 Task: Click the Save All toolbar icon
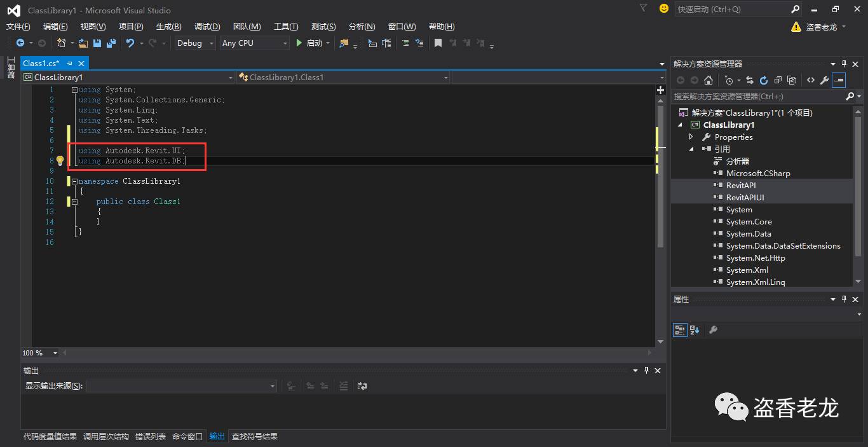111,43
